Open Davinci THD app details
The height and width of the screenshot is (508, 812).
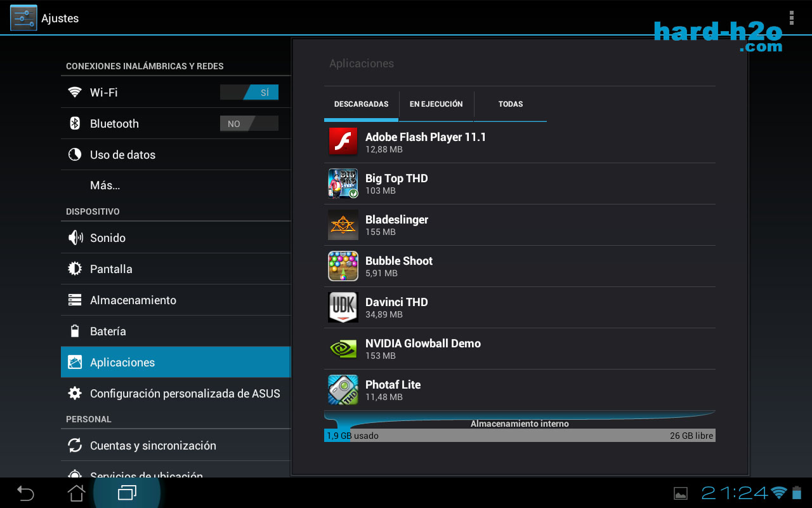(520, 307)
